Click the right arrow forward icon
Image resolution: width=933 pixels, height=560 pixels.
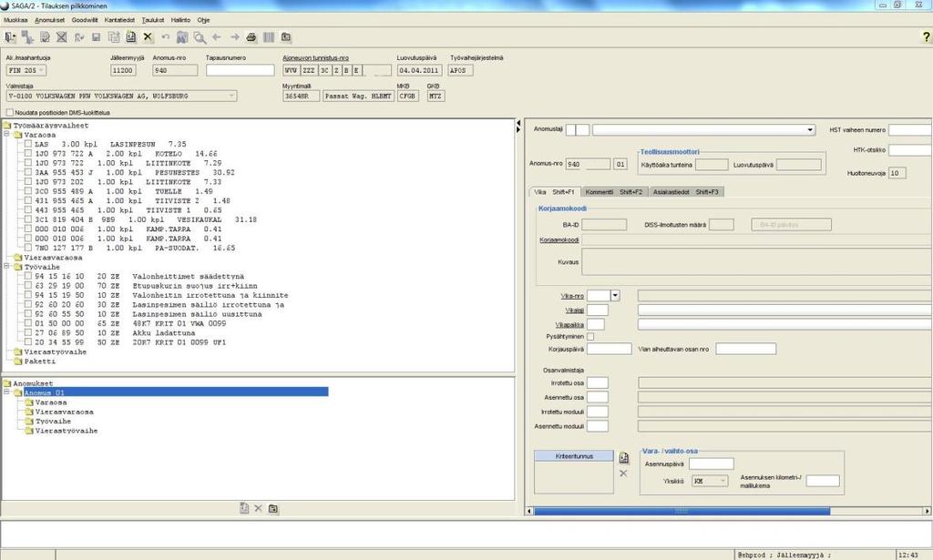[x=234, y=37]
